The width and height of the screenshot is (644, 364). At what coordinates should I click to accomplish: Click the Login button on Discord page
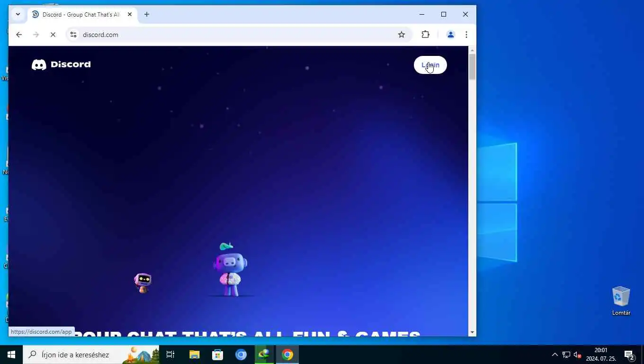[x=430, y=65]
